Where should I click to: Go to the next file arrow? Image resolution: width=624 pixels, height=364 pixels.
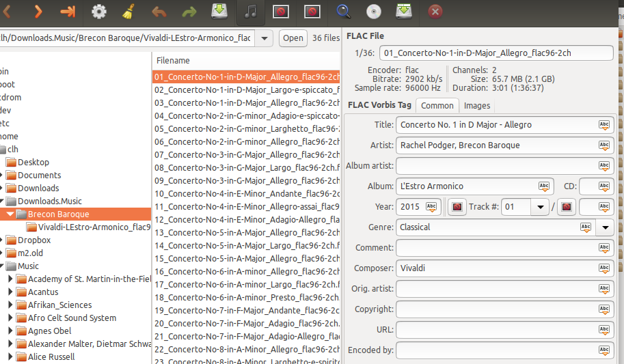38,12
